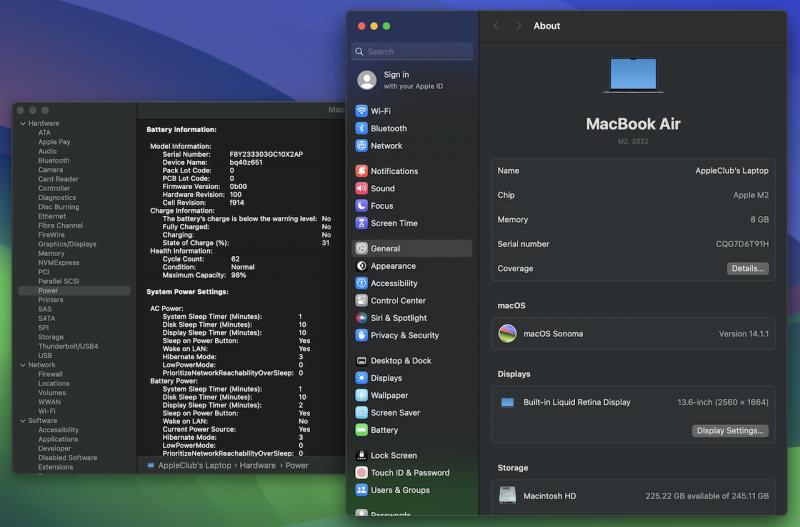Select Firewall under Network tree
This screenshot has height=527, width=800.
[x=50, y=374]
